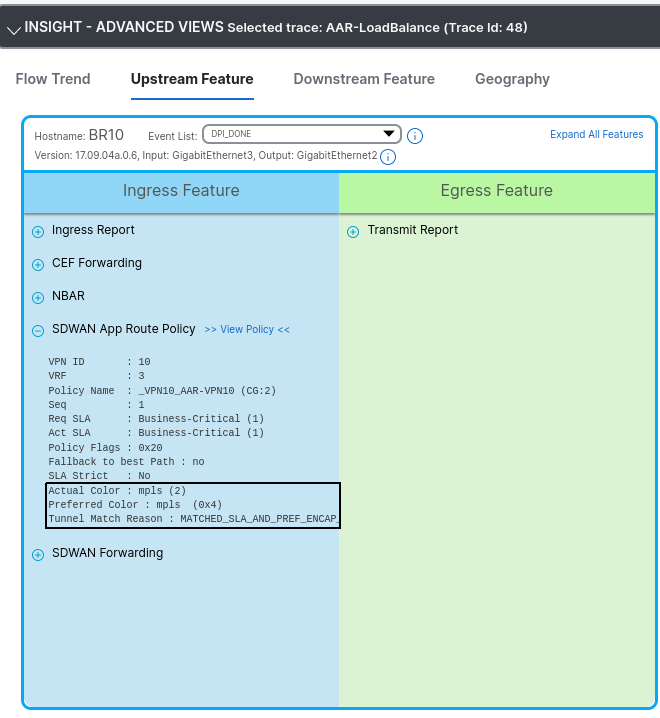
Task: Switch to the Flow Trend tab
Action: pos(53,79)
